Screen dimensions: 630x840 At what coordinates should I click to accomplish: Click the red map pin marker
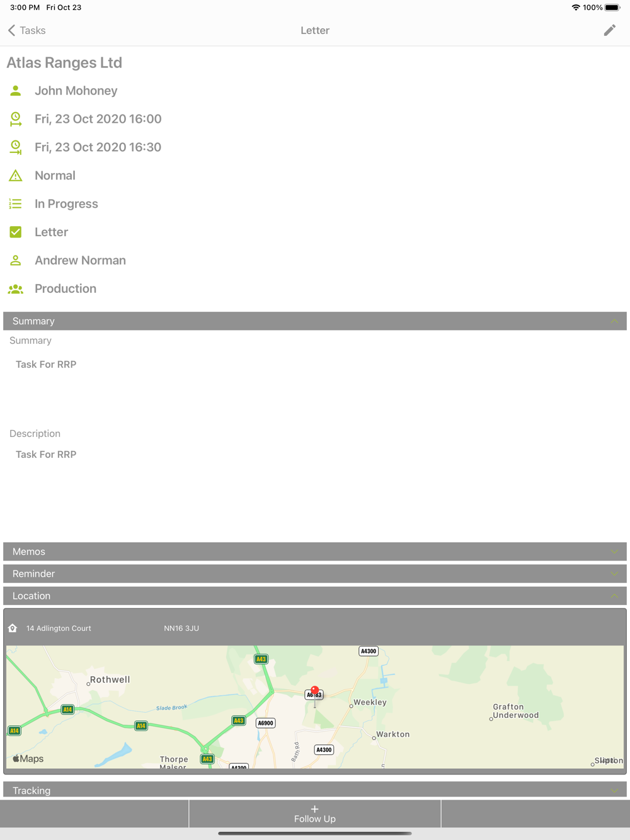click(315, 690)
